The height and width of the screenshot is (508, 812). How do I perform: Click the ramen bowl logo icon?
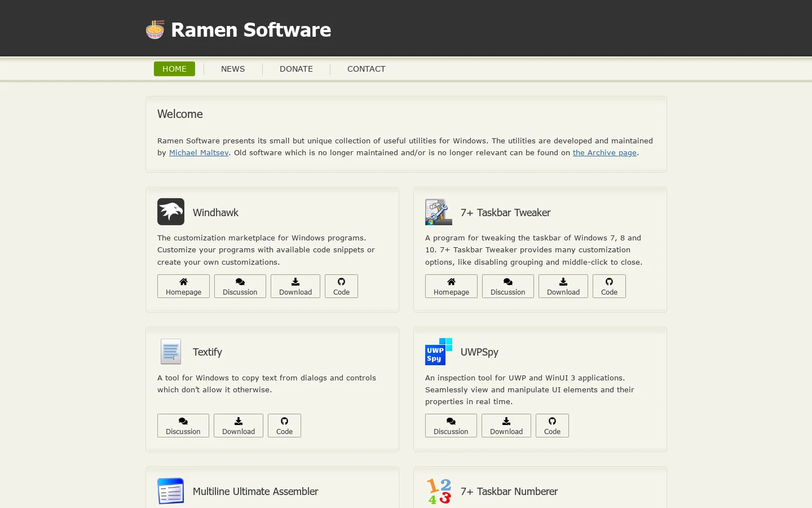click(155, 29)
